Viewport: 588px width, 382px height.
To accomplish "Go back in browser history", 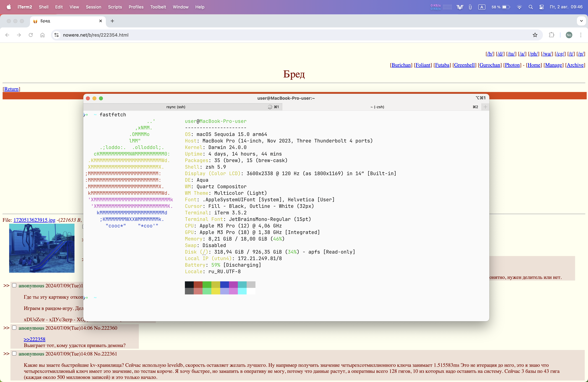I will [7, 35].
